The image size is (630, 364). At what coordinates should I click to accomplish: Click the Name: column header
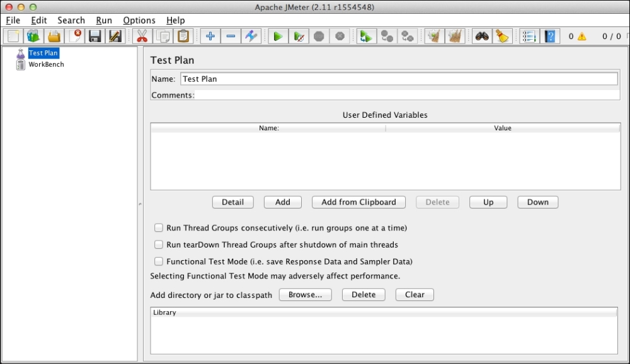click(x=269, y=128)
